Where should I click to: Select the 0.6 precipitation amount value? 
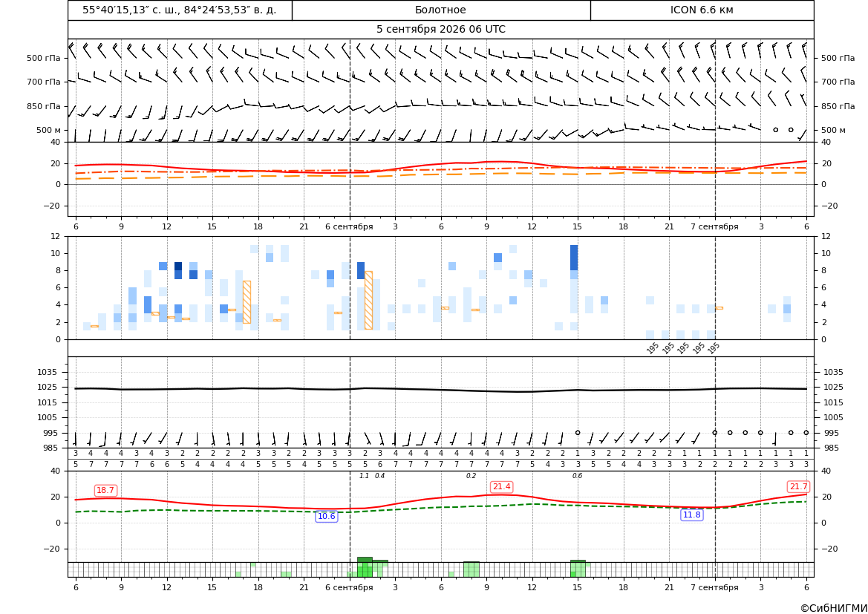(x=577, y=476)
